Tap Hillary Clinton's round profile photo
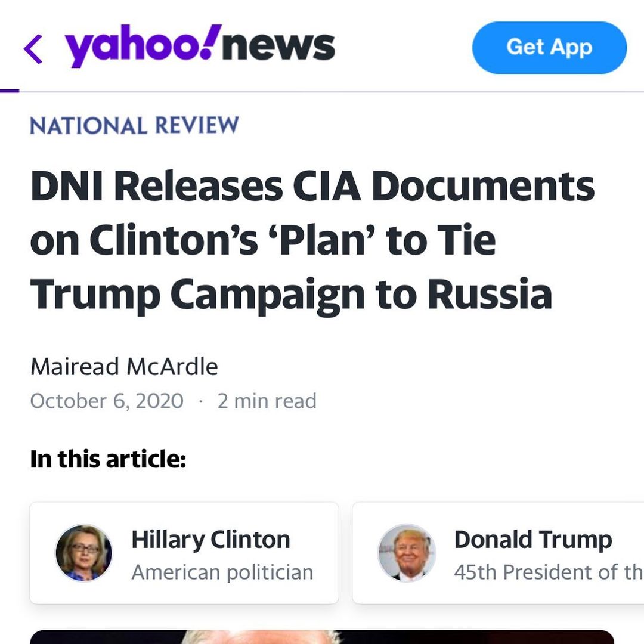The image size is (644, 644). tap(83, 553)
